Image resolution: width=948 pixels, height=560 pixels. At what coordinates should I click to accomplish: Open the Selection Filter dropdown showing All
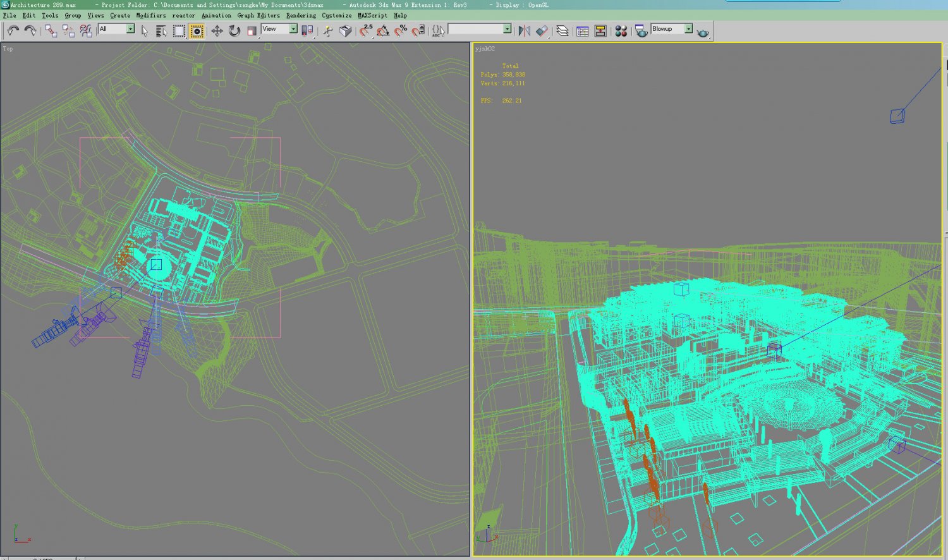[x=130, y=29]
